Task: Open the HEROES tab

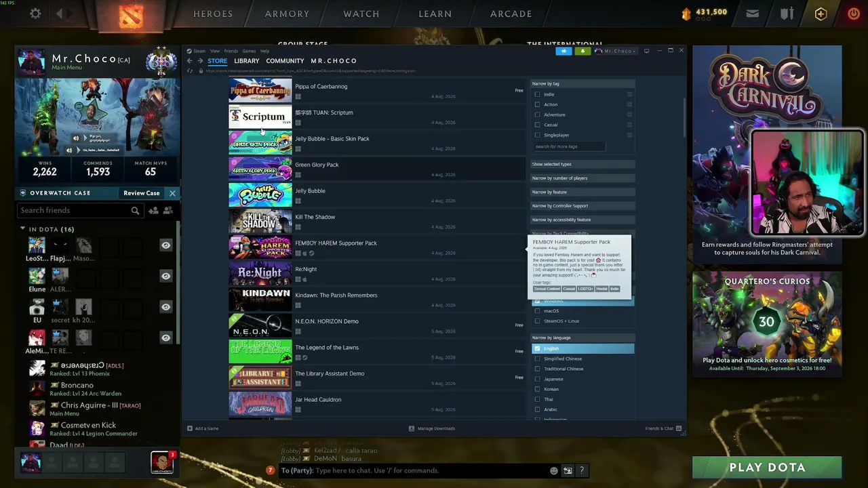Action: [213, 14]
